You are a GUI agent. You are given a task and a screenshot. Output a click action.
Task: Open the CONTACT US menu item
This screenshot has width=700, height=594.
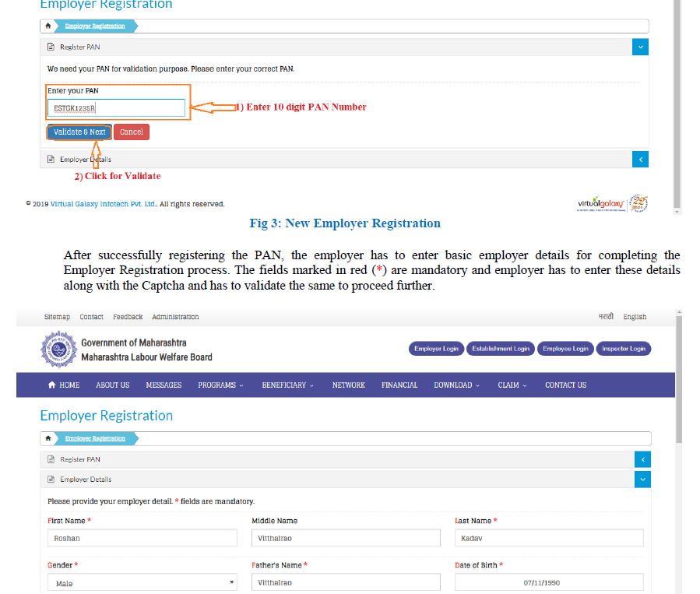point(565,385)
